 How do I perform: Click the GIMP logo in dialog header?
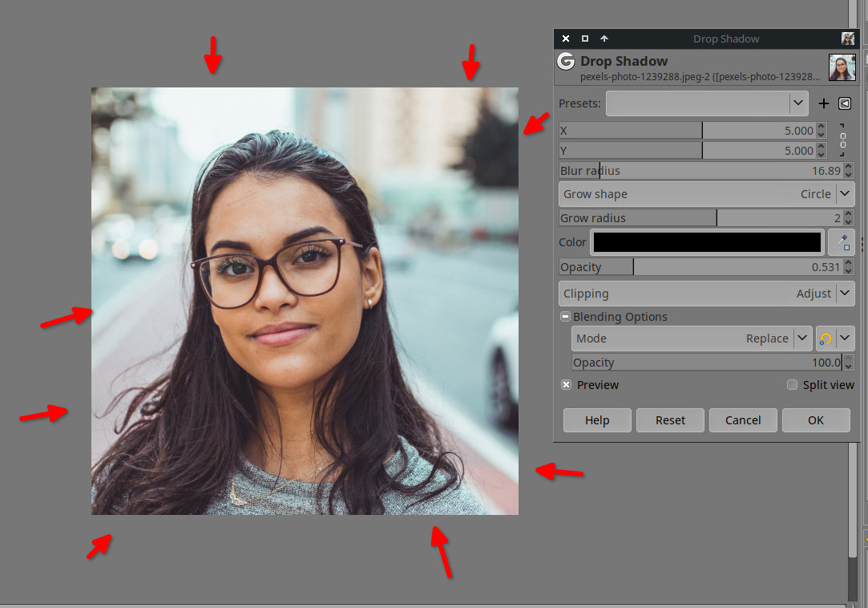coord(566,62)
